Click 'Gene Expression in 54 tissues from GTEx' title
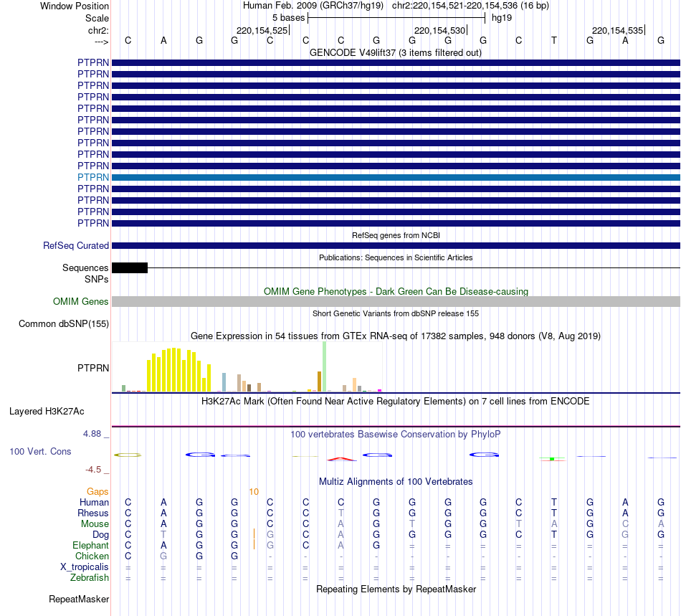This screenshot has width=681, height=616. point(396,336)
